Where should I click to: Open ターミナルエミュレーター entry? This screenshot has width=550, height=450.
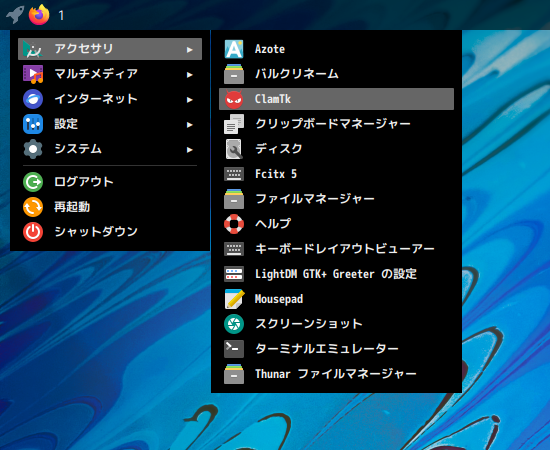point(336,349)
